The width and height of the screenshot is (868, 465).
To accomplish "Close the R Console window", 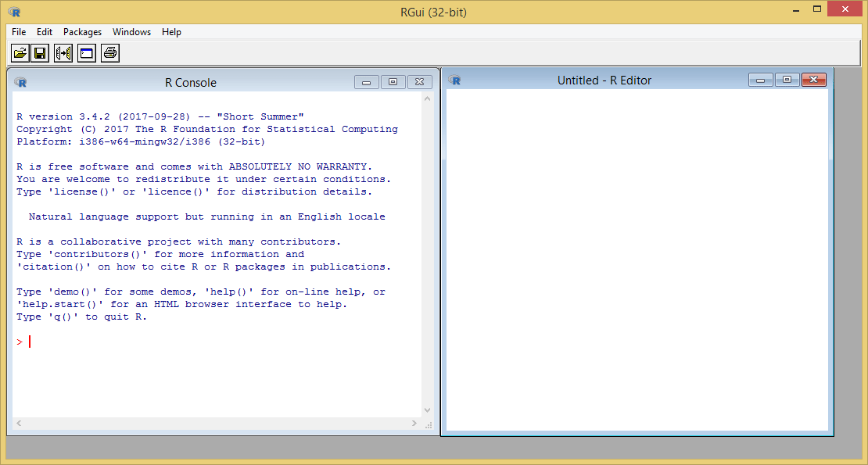I will click(x=420, y=82).
